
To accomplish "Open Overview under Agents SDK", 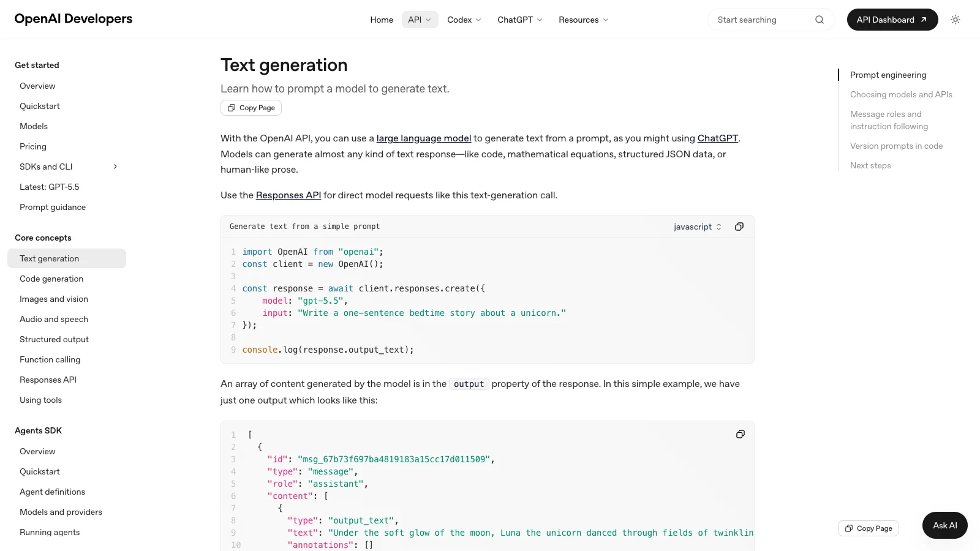I will pos(37,451).
